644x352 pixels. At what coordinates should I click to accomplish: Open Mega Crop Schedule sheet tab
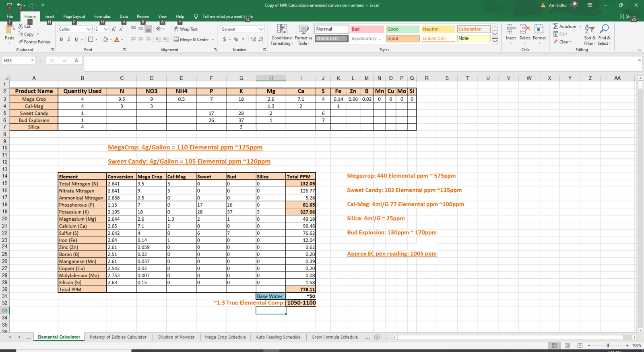(x=225, y=337)
